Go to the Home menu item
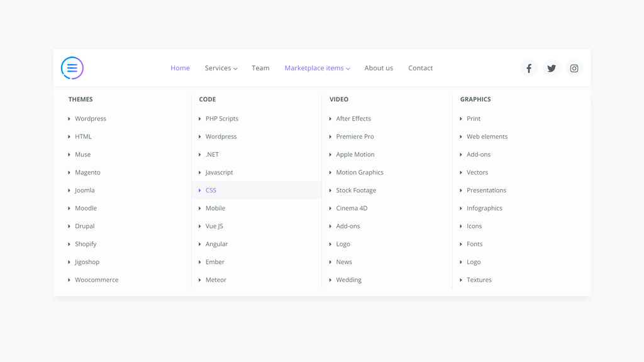 [180, 69]
